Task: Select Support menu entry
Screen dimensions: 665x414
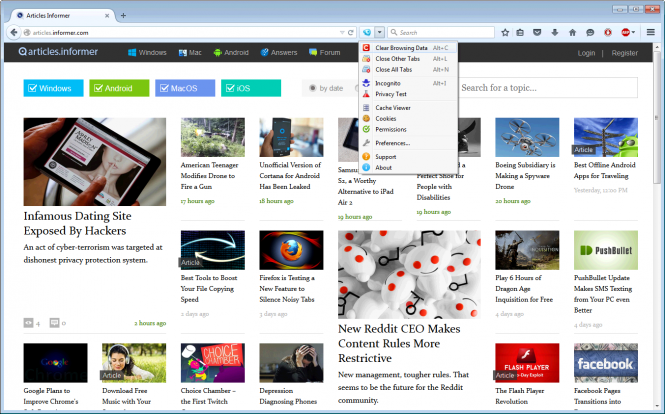Action: tap(408, 157)
